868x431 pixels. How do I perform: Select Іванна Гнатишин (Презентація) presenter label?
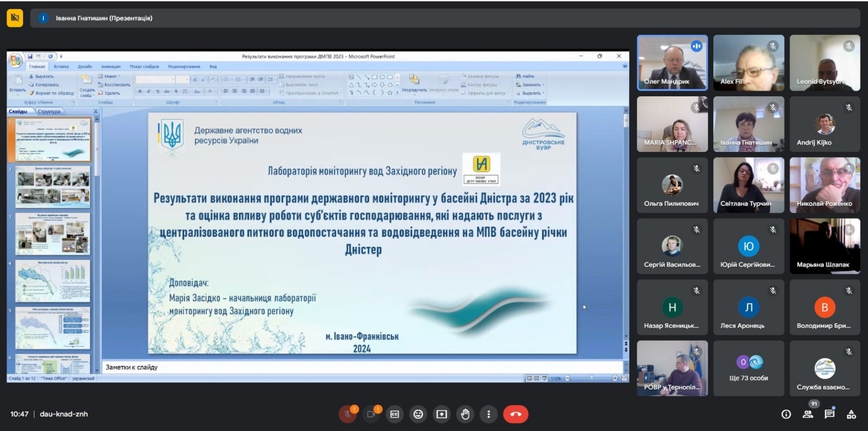point(104,18)
